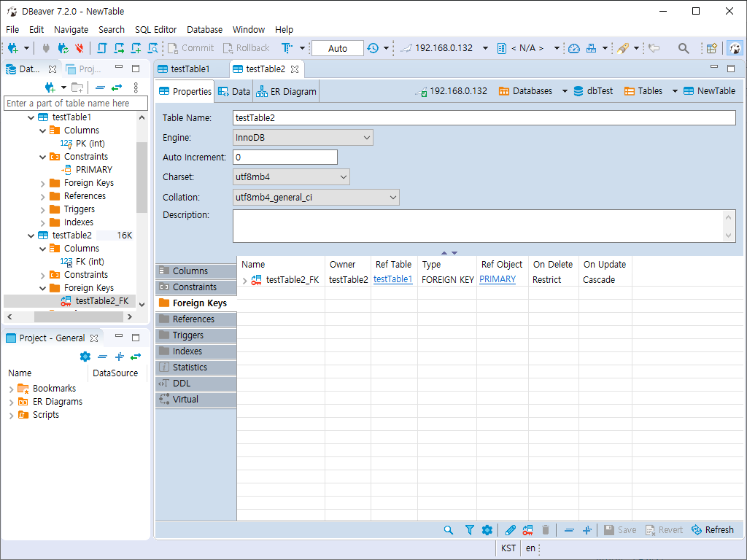Viewport: 747px width, 560px height.
Task: Click the expand all plus icon in bottom toolbar
Action: [587, 530]
